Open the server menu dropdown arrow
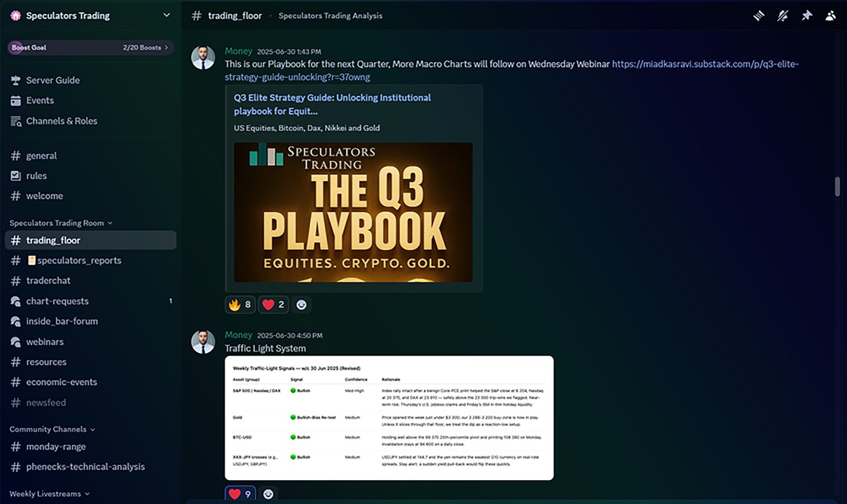The image size is (847, 504). pos(166,15)
